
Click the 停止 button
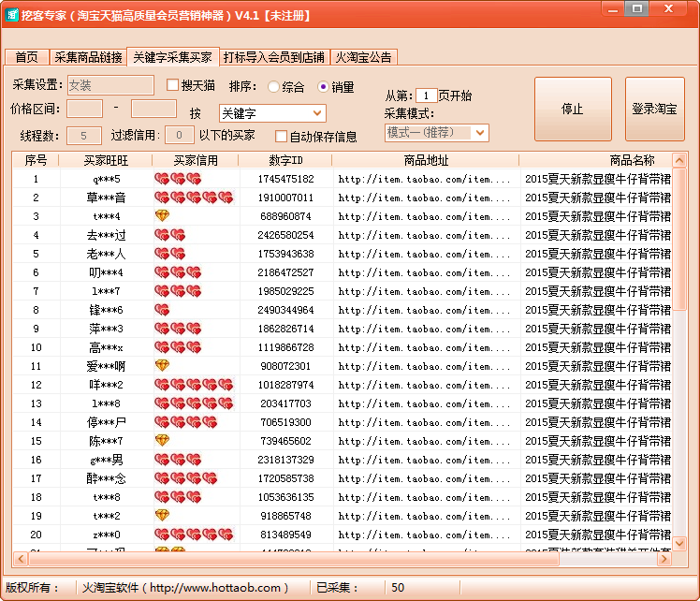573,109
